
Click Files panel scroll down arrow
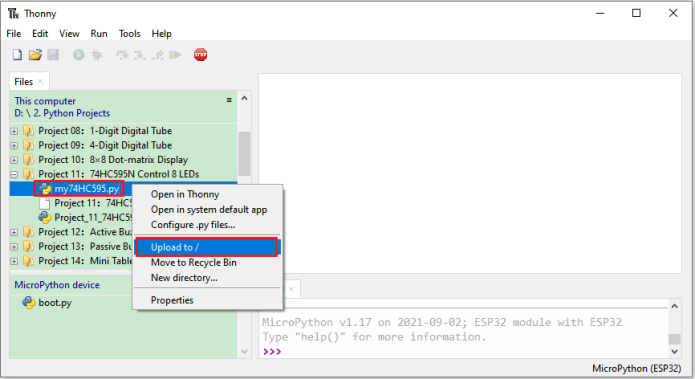(x=244, y=352)
